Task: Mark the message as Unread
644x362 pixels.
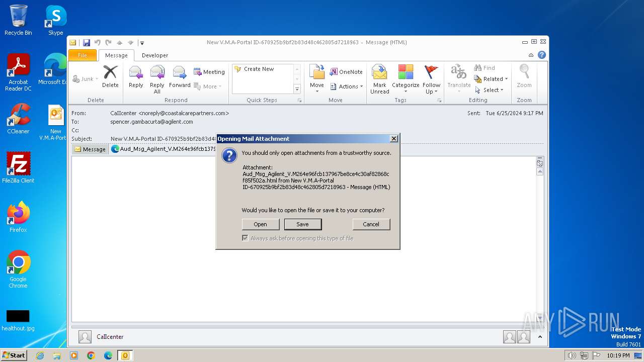Action: pos(379,79)
